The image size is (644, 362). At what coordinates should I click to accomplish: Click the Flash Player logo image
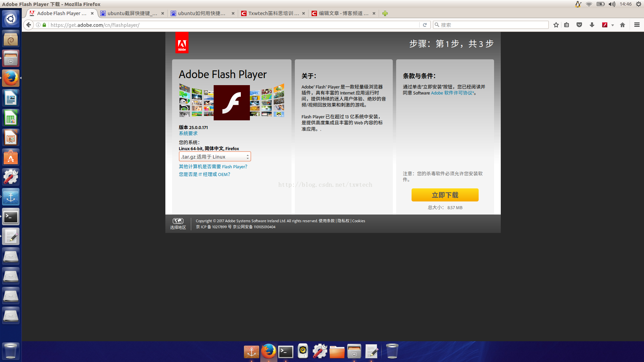[232, 103]
